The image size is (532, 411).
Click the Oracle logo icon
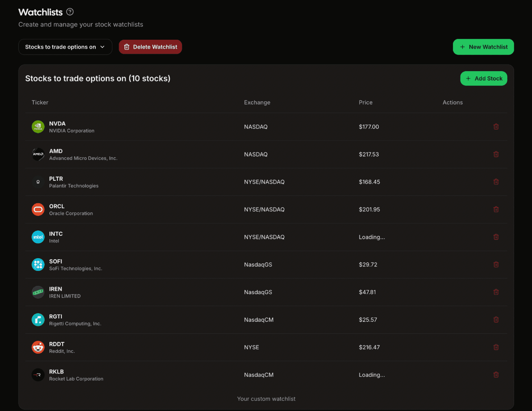pyautogui.click(x=38, y=209)
